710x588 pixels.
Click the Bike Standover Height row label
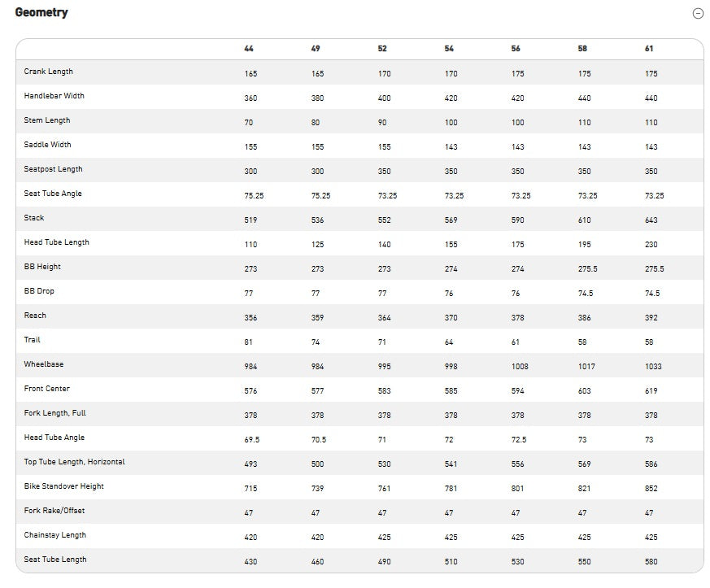coord(64,486)
